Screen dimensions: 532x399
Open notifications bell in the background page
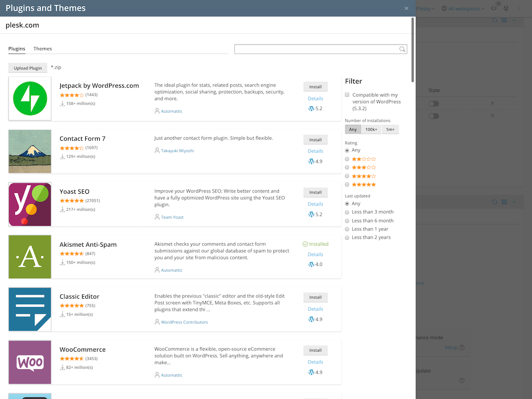click(x=494, y=8)
